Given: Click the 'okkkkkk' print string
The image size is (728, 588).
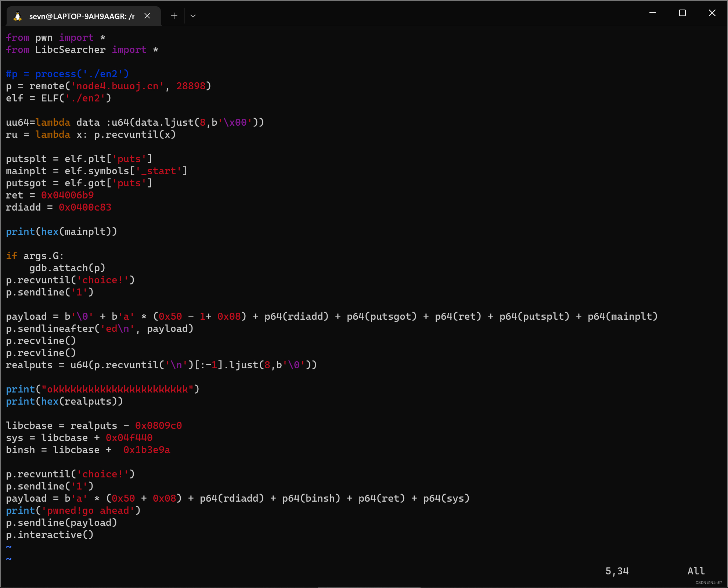Looking at the screenshot, I should tap(118, 389).
